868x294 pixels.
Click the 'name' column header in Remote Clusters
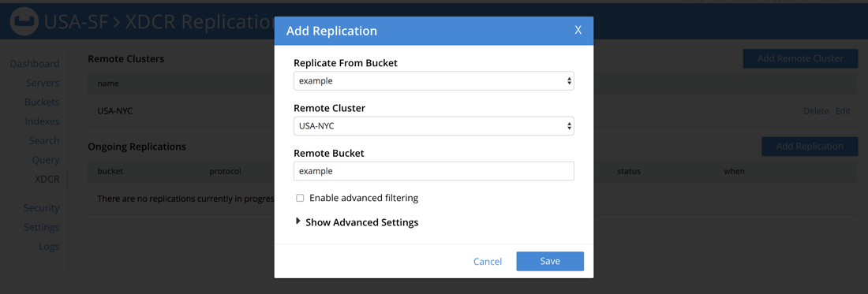click(108, 84)
